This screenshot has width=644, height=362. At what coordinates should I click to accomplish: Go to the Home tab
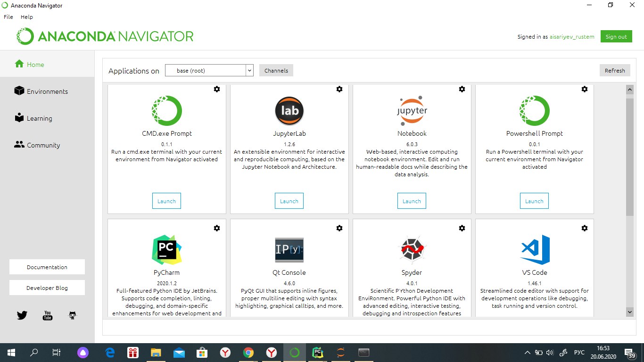(47, 65)
